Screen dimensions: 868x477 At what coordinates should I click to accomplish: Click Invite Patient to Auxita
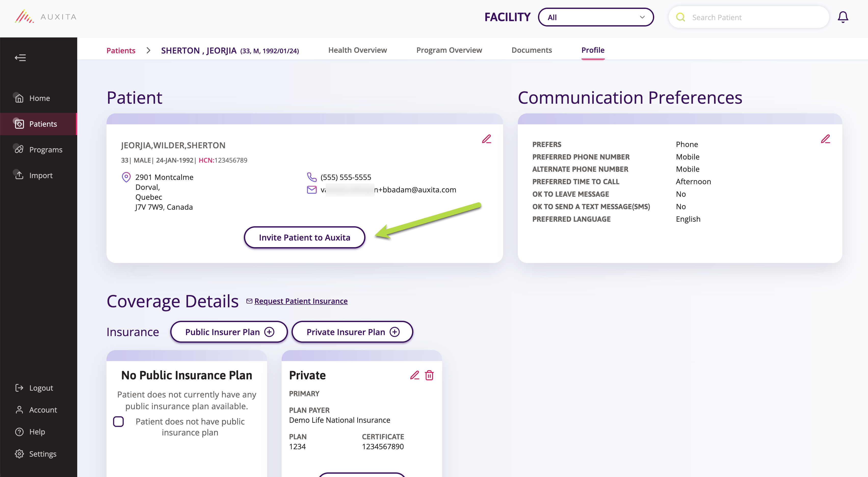[x=304, y=237]
